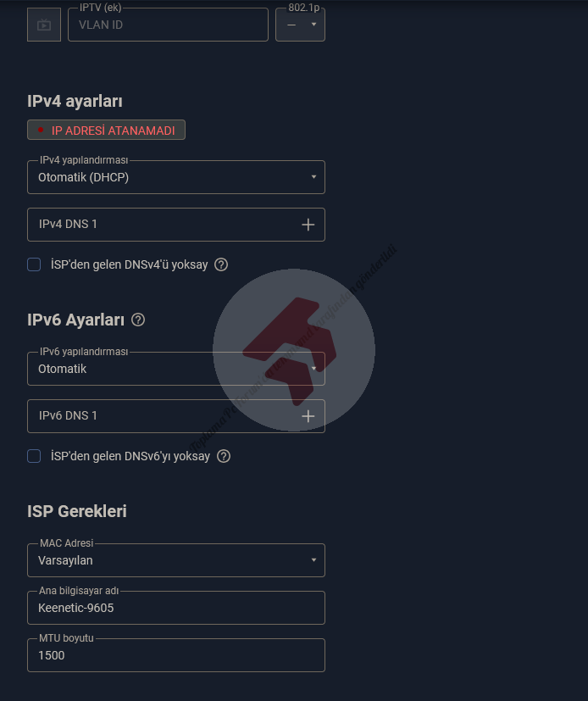Screen dimensions: 588x701
Task: Open help icon next to IPv6 Ayarları heading
Action: tap(138, 320)
